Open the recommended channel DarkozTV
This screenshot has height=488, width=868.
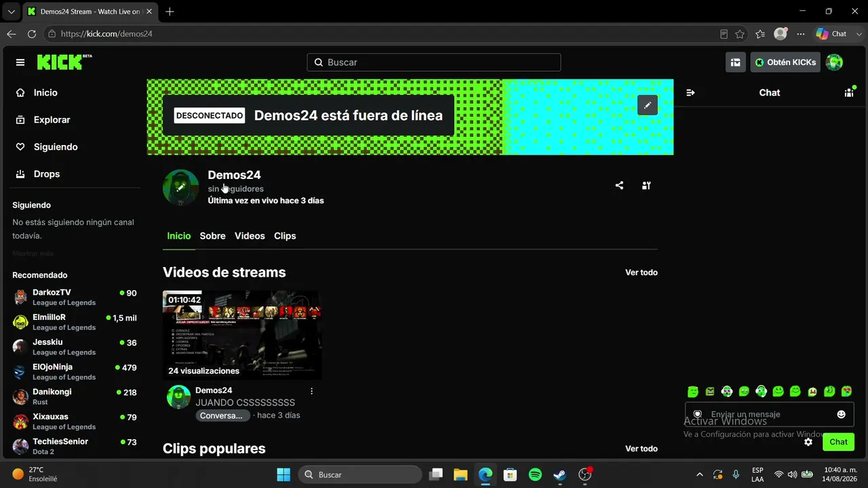(x=75, y=298)
